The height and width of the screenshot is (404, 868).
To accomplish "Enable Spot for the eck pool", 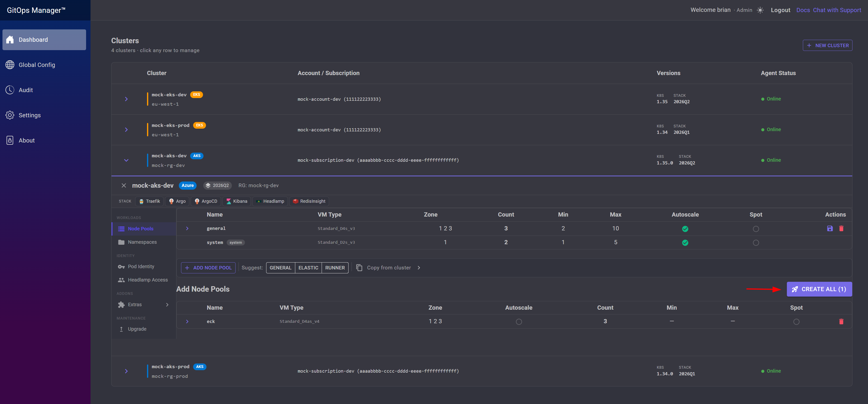I will pyautogui.click(x=796, y=322).
